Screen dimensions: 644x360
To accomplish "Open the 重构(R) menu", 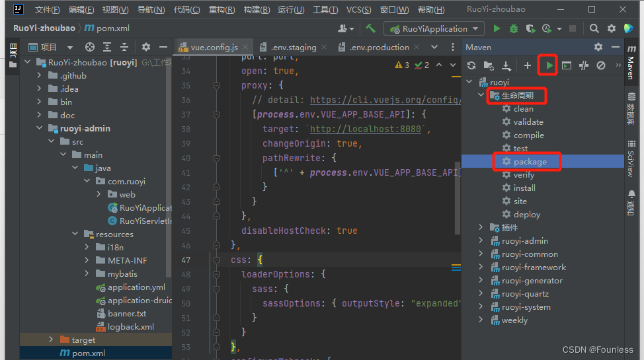I will tap(221, 9).
